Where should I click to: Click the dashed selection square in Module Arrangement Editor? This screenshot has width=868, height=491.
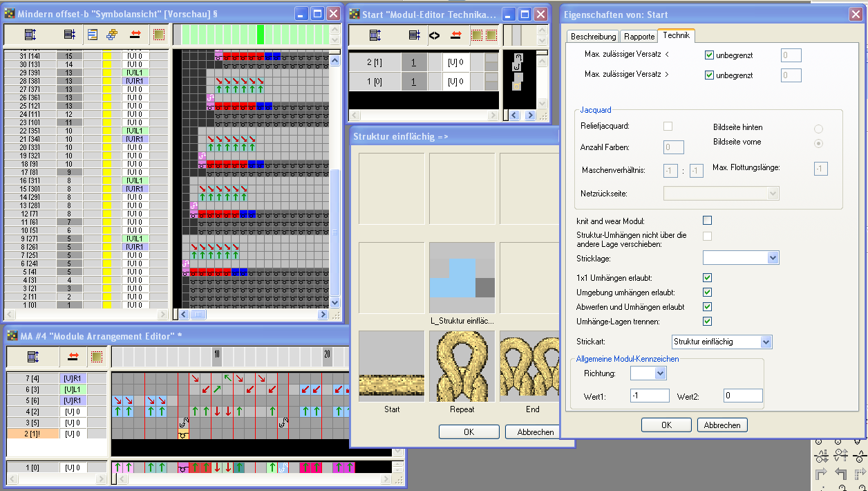coord(96,357)
